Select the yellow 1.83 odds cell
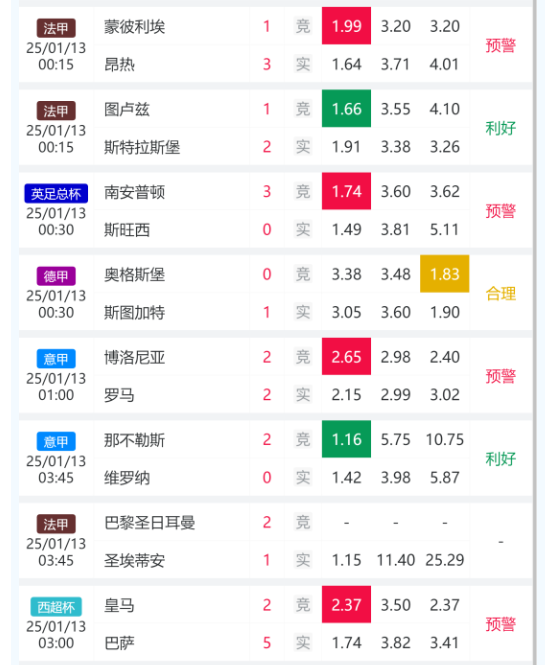The width and height of the screenshot is (547, 665). (x=445, y=274)
